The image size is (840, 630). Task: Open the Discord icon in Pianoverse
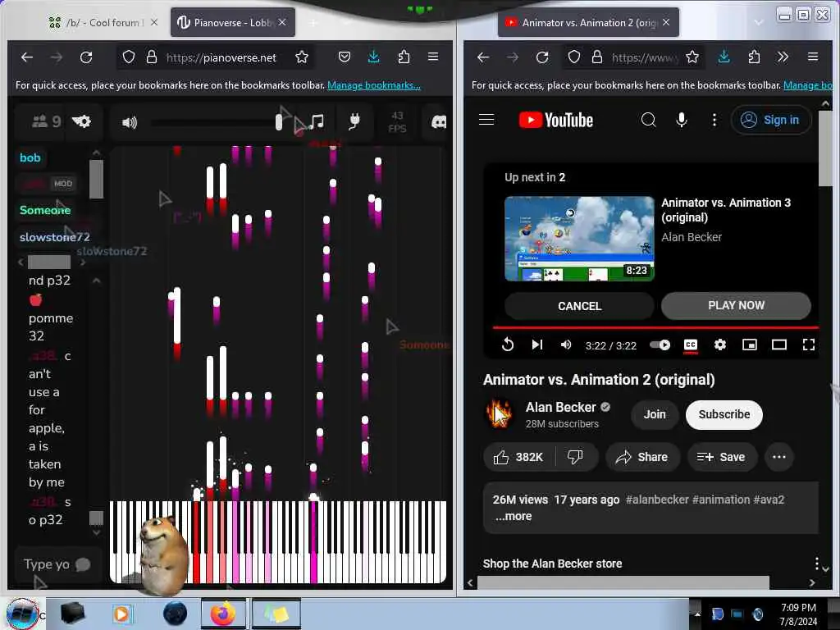pos(439,122)
